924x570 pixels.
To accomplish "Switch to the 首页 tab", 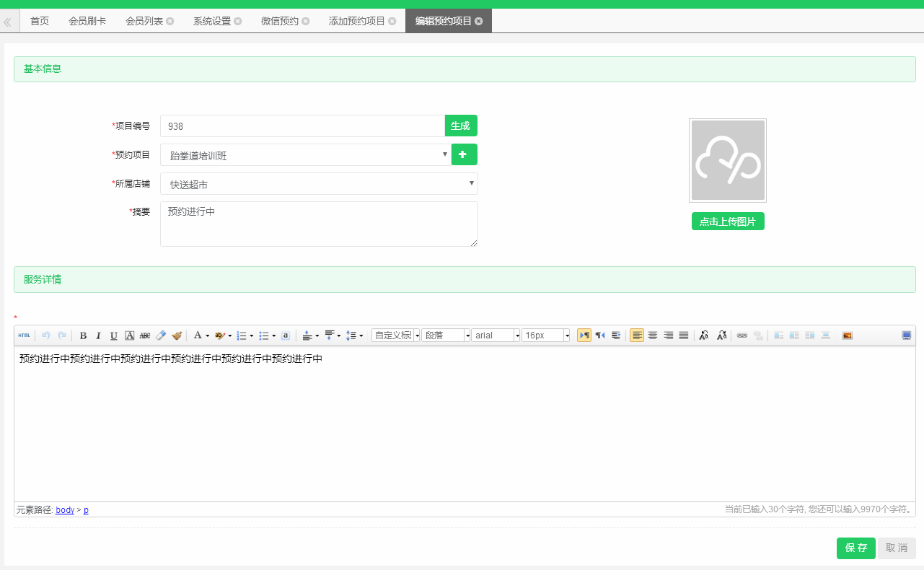I will point(40,21).
